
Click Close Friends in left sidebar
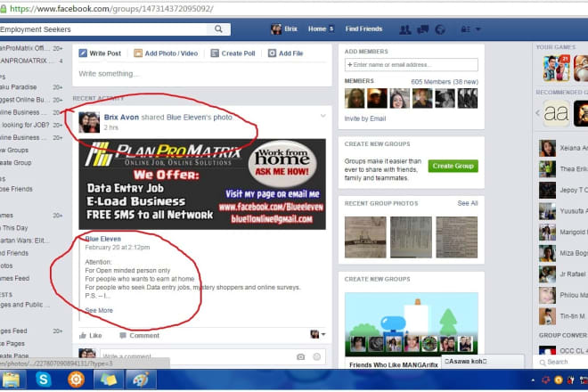(x=16, y=189)
